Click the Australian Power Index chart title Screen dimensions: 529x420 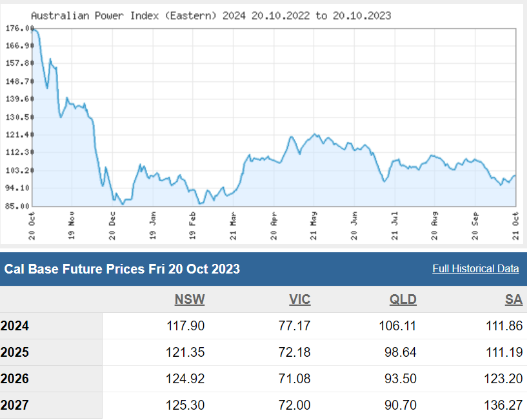click(x=210, y=15)
